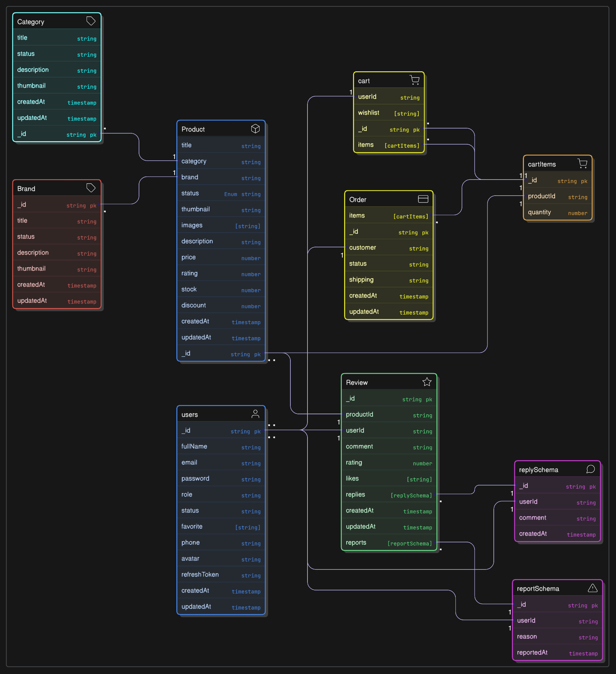Click the warning triangle icon on reportSchema
This screenshot has width=616, height=674.
593,588
